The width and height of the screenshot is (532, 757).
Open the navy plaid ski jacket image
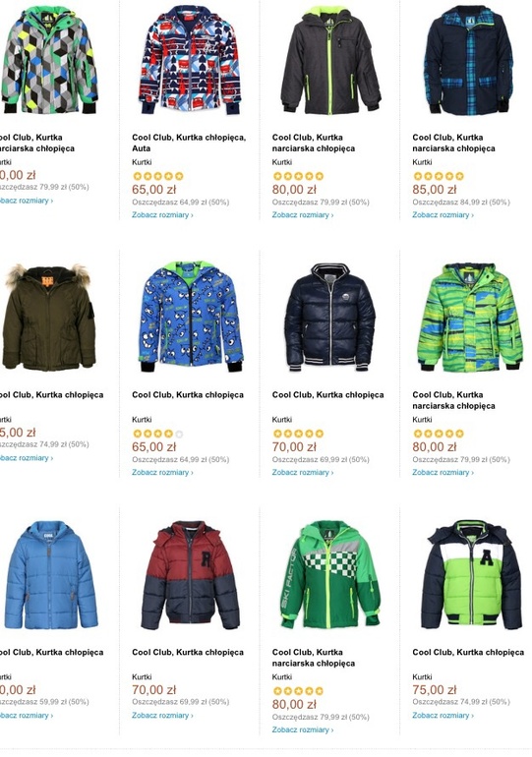point(468,59)
